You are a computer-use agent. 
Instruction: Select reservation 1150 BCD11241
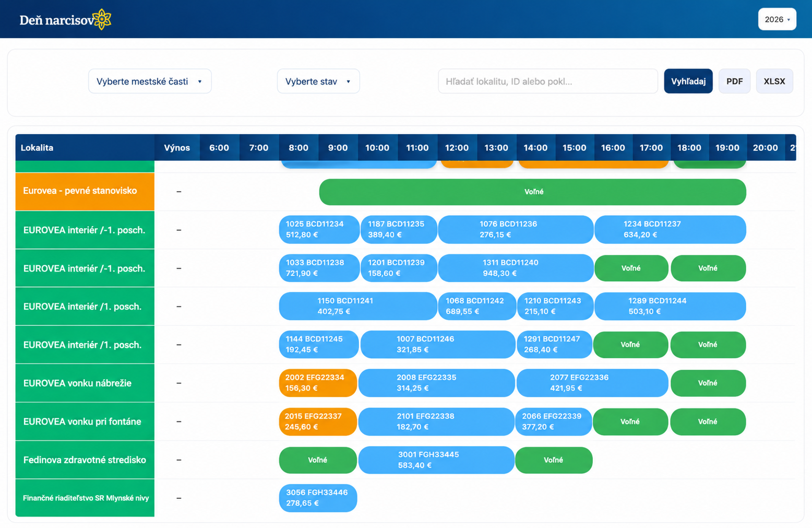coord(358,306)
